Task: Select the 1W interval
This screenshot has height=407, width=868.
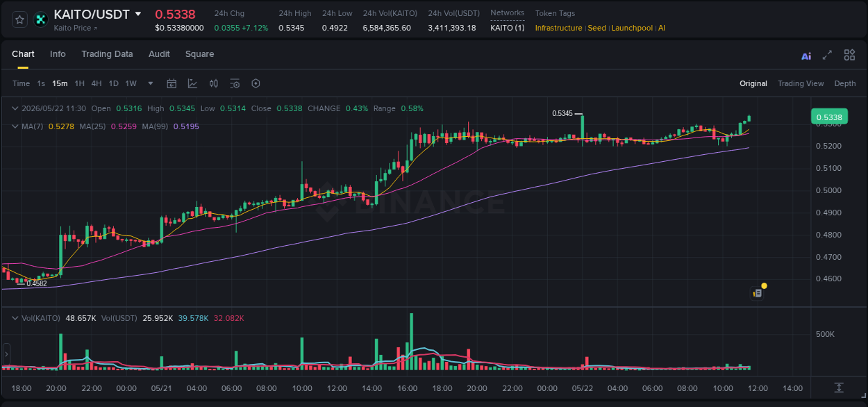Action: click(x=131, y=83)
